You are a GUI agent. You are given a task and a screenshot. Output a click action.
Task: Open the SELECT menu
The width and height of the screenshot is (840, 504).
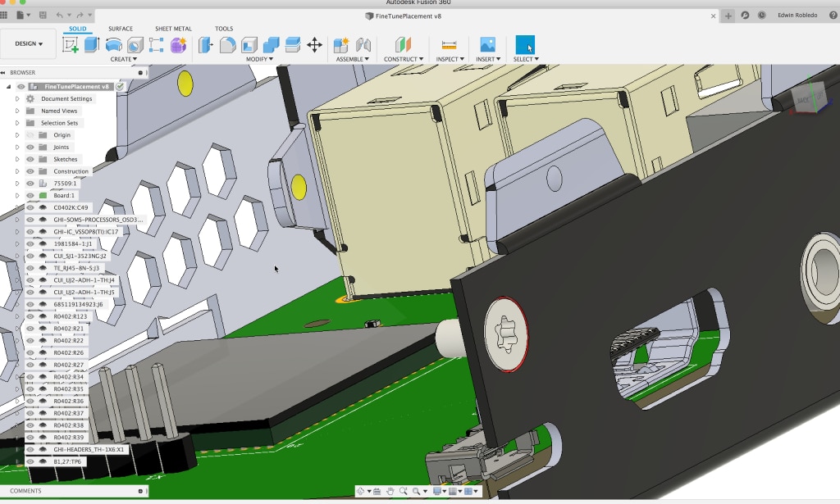tap(526, 59)
